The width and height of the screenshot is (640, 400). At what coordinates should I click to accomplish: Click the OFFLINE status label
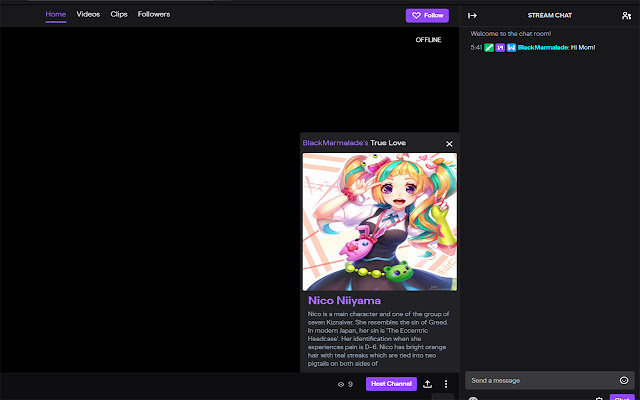point(428,40)
